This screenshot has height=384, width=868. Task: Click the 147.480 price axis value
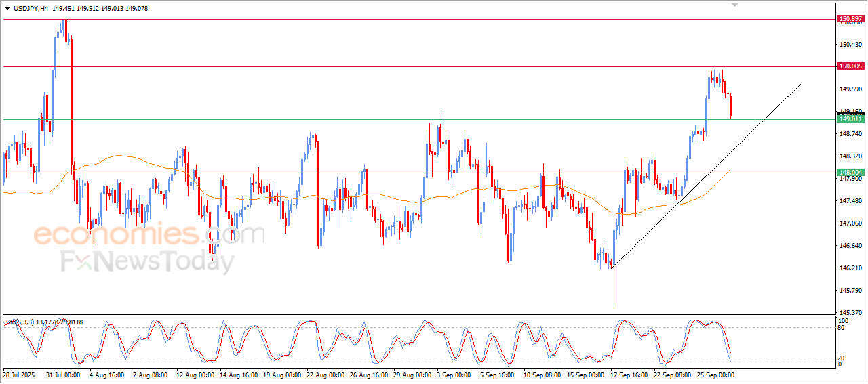pyautogui.click(x=850, y=201)
